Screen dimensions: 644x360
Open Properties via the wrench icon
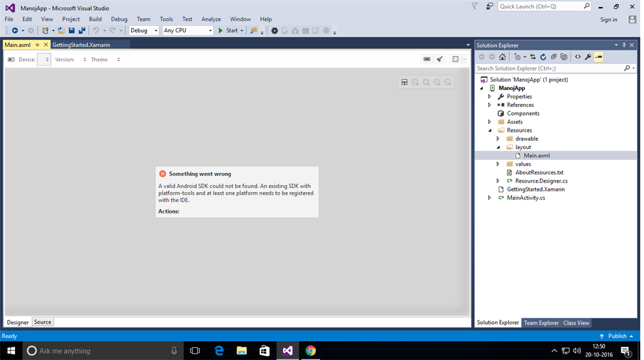(588, 57)
